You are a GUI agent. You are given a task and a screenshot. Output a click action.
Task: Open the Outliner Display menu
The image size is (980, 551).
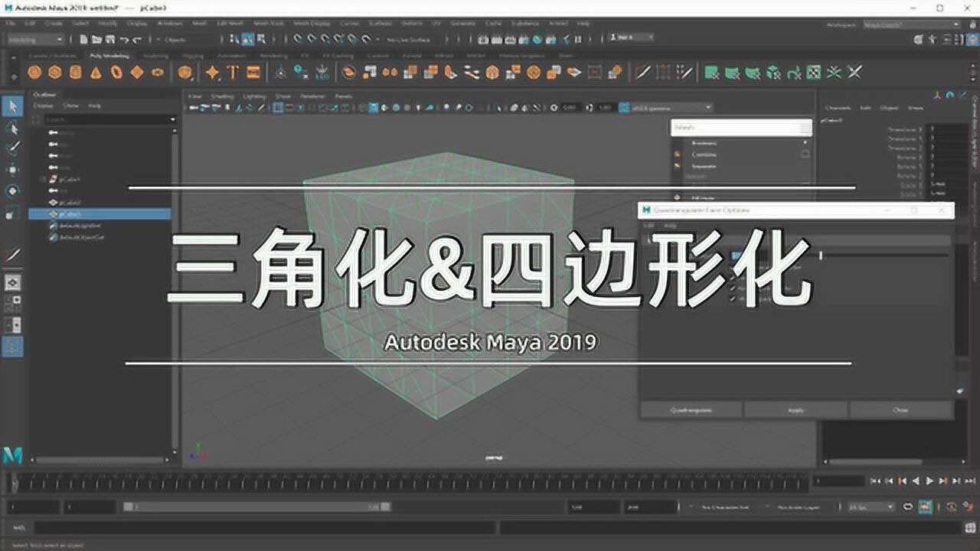click(44, 105)
